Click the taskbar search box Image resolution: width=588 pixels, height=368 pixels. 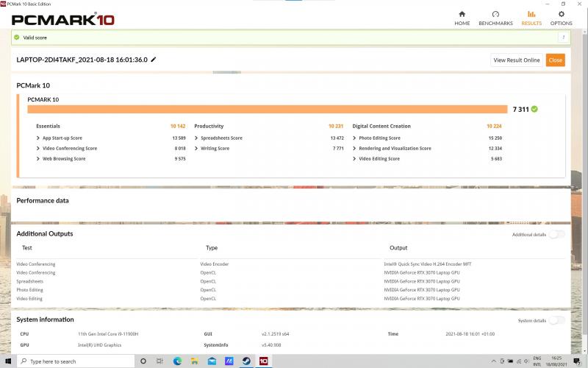[76, 361]
